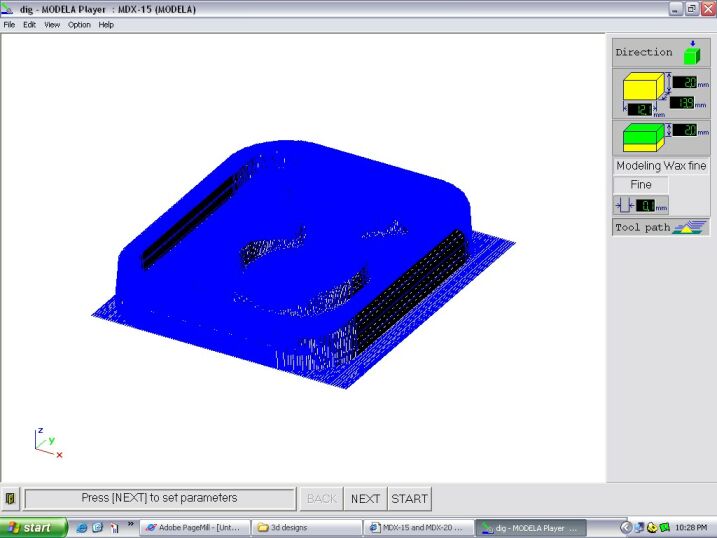Click the tool diameter icon
This screenshot has height=538, width=717.
[x=624, y=205]
